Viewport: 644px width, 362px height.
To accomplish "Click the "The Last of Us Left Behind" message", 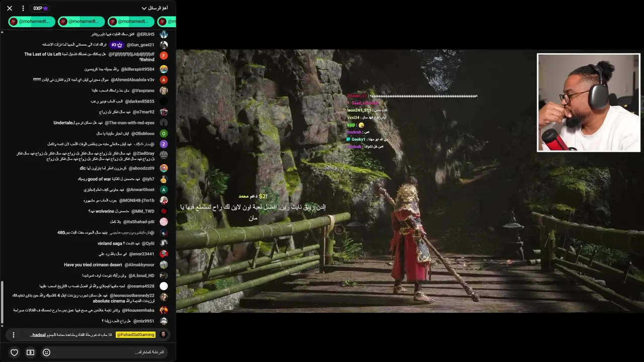I will click(90, 56).
